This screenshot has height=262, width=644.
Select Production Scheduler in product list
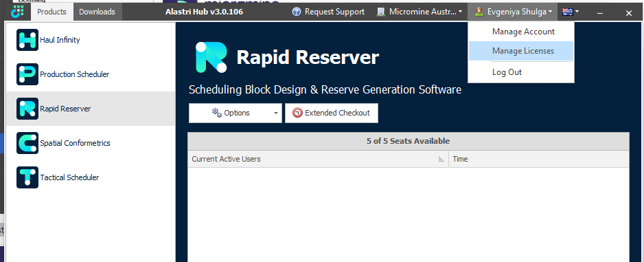(91, 74)
